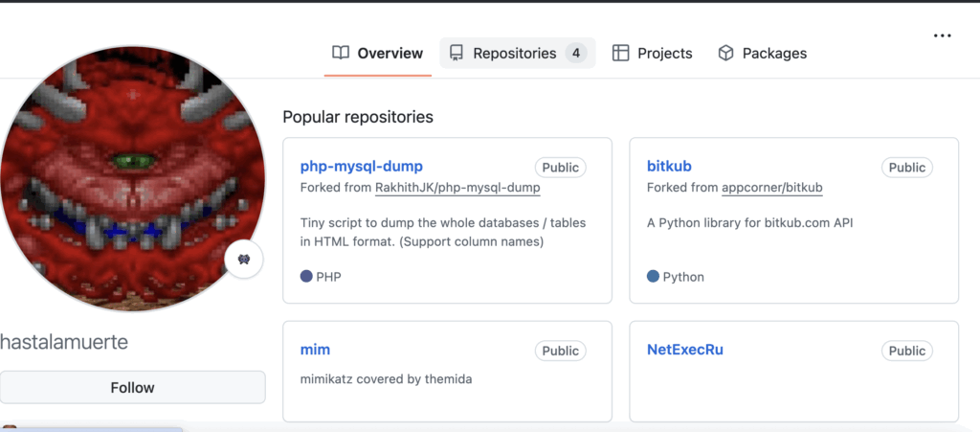Click the Public label on mim card
Viewport: 980px width, 432px height.
pyautogui.click(x=560, y=351)
